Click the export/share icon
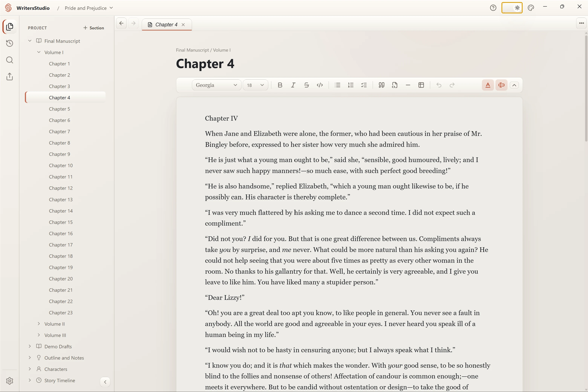 [x=9, y=77]
